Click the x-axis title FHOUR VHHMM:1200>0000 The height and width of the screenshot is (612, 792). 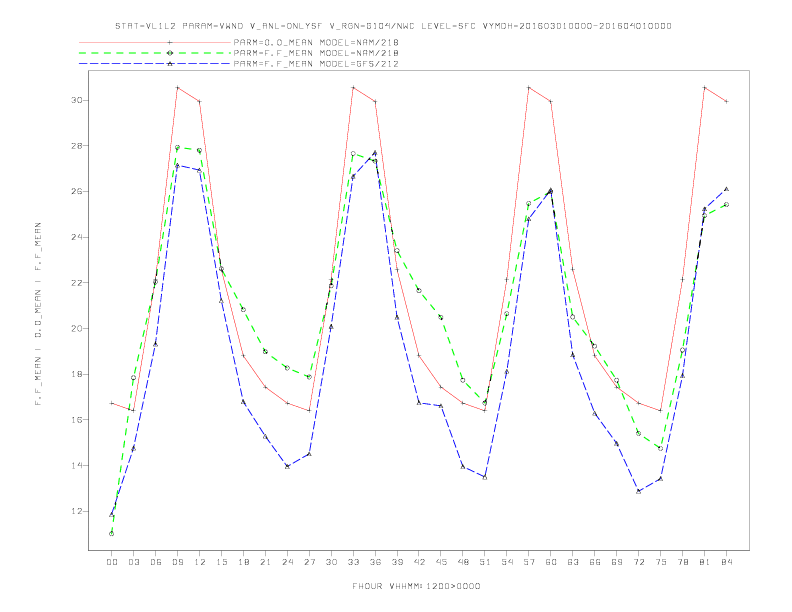point(416,586)
